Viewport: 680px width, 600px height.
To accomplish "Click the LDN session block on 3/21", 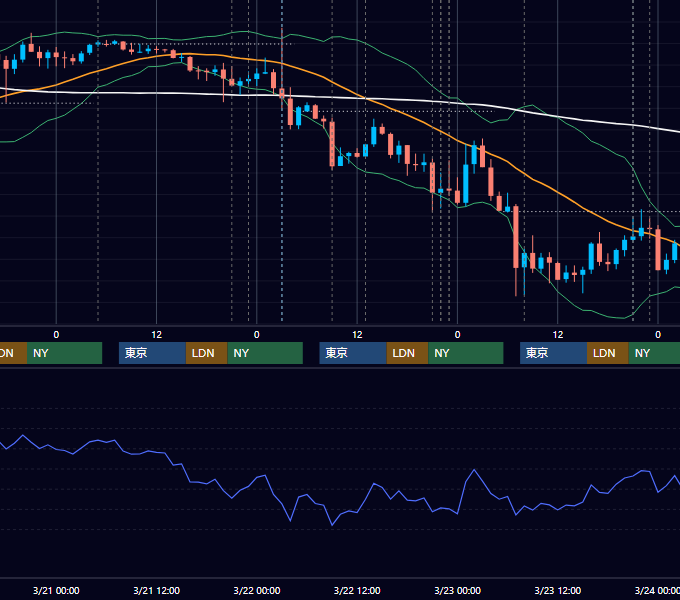I will pyautogui.click(x=206, y=353).
